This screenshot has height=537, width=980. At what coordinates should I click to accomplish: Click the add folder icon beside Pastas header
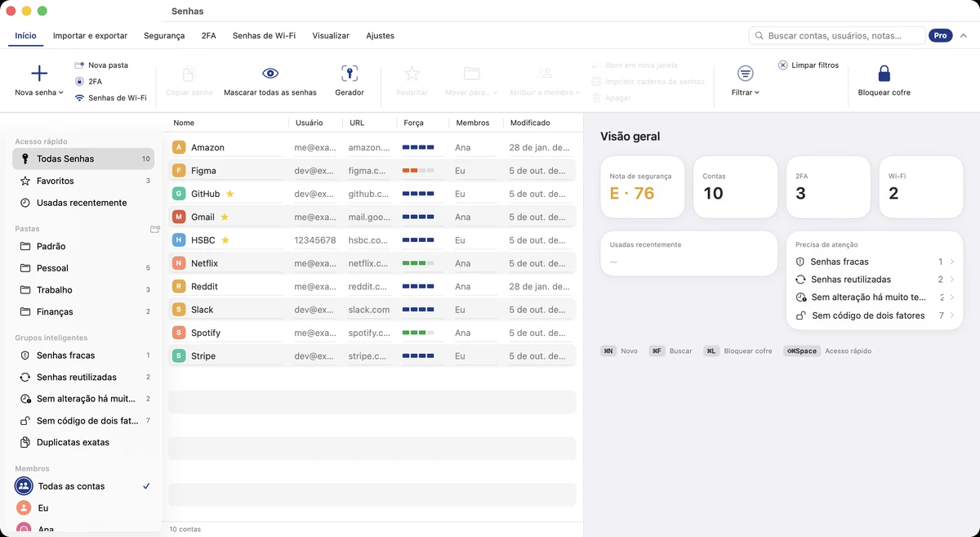pyautogui.click(x=155, y=229)
